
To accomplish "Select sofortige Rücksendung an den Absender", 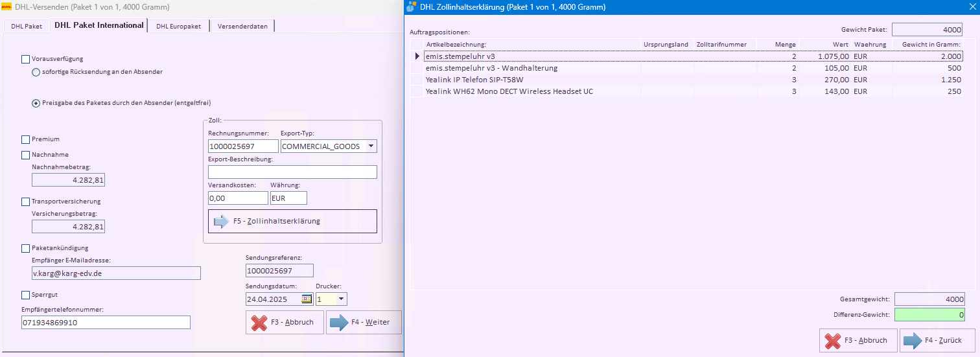I will click(x=36, y=72).
